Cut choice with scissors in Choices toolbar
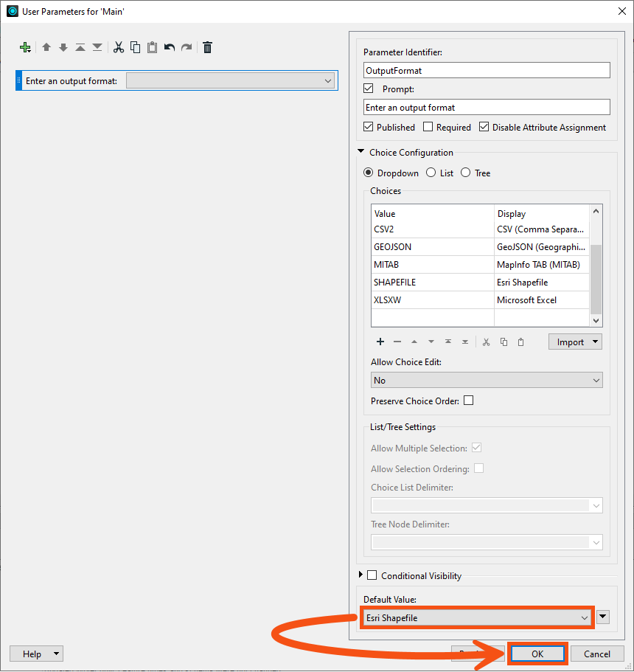Screen dimensions: 634x672 486,342
